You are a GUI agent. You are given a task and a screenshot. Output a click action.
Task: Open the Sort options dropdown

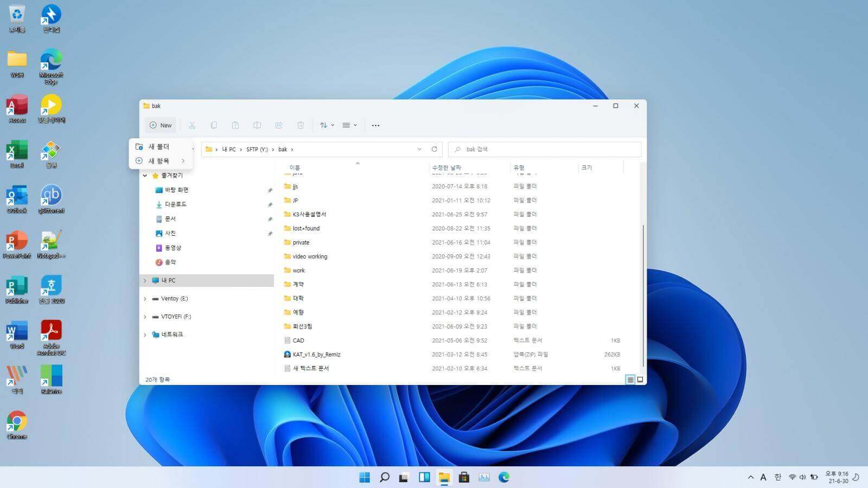pyautogui.click(x=327, y=125)
